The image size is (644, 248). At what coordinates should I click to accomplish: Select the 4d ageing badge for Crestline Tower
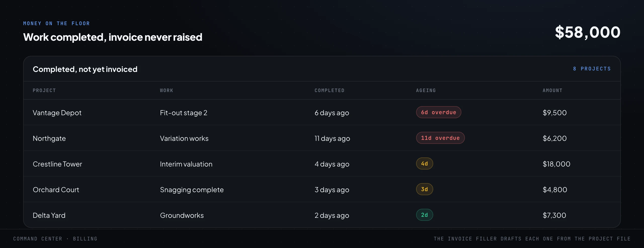[424, 163]
